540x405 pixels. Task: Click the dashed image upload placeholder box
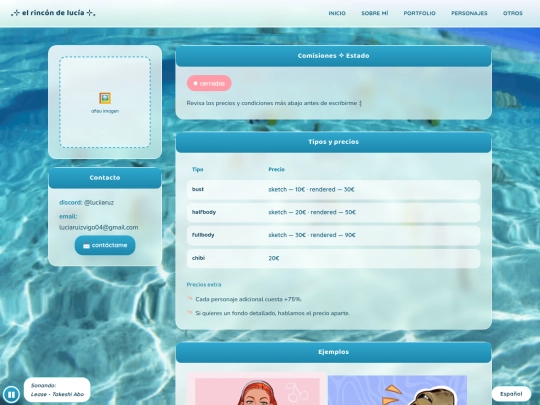105,102
